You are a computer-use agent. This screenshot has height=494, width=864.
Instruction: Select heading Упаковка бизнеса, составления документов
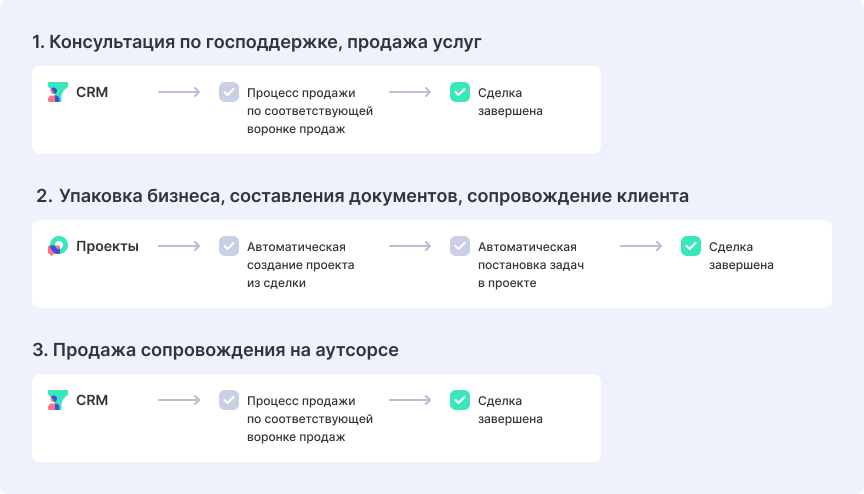(x=362, y=196)
